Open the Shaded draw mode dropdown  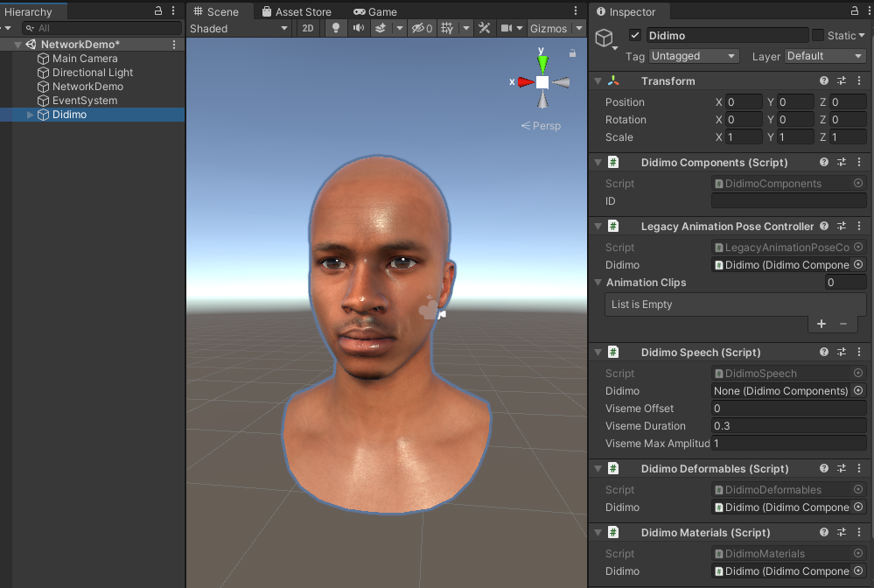pos(239,28)
